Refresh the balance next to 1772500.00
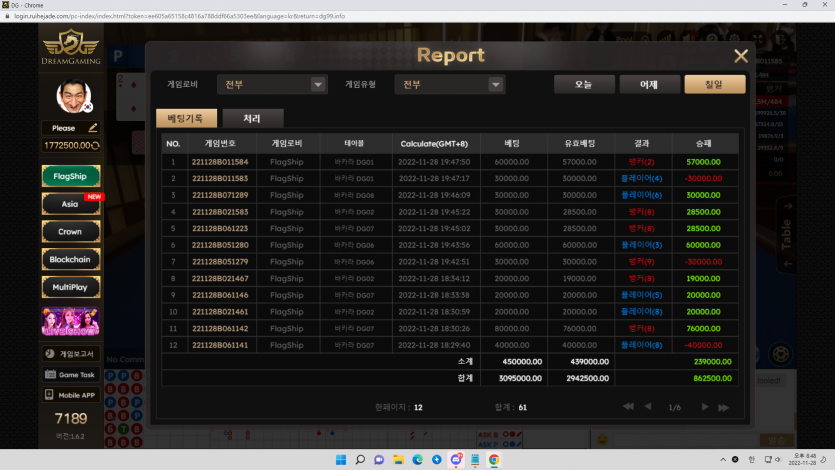835x470 pixels. (x=95, y=145)
